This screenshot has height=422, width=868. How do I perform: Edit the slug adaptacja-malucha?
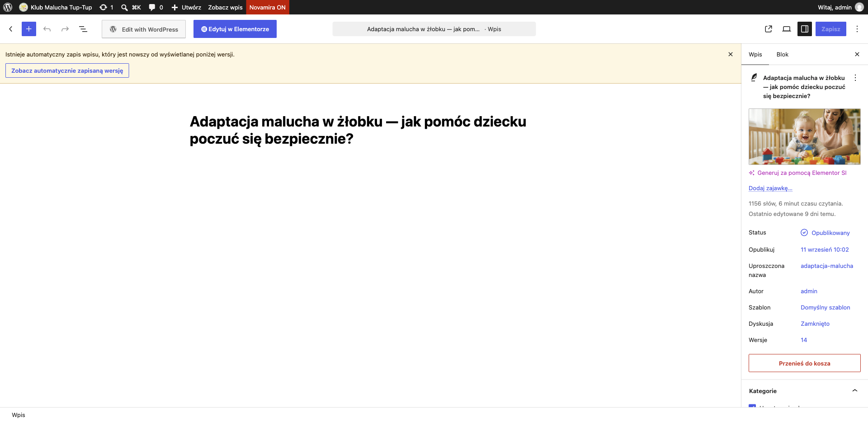pos(827,266)
